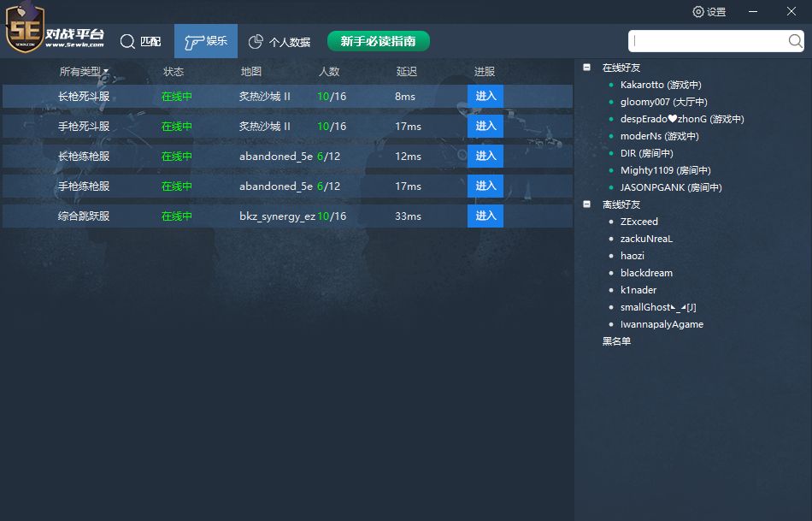This screenshot has width=812, height=521.
Task: Collapse the 离线好友 offline friends group
Action: 586,204
